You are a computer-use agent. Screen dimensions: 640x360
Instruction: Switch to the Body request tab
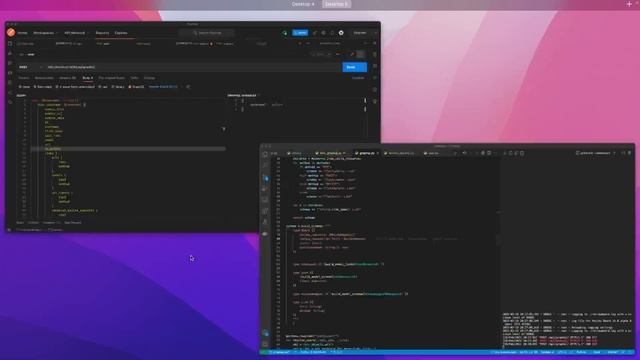(x=87, y=78)
